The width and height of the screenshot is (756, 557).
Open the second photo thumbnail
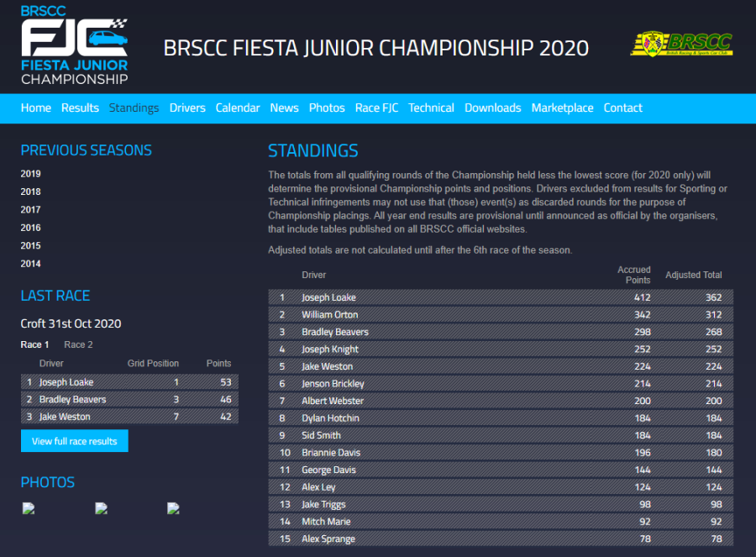click(x=102, y=508)
